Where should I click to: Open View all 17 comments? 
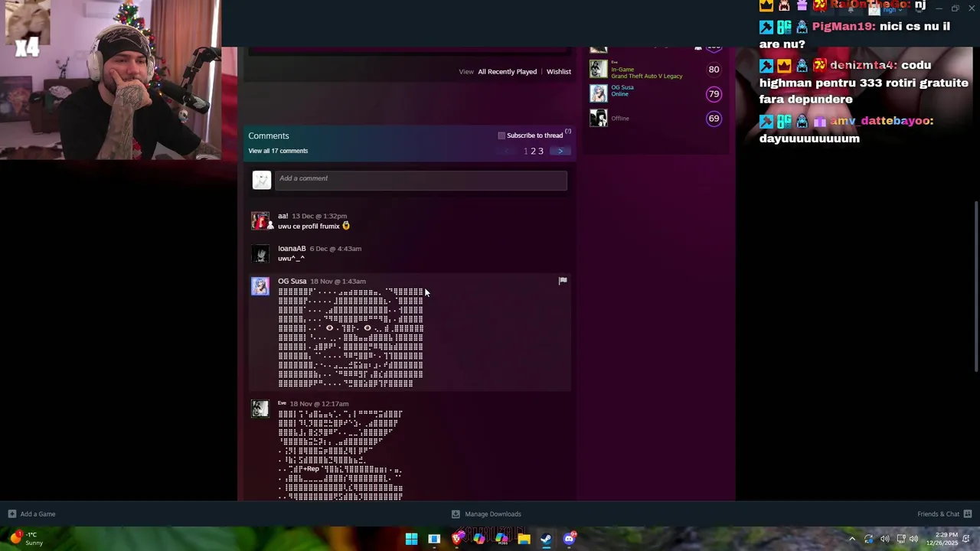click(278, 151)
